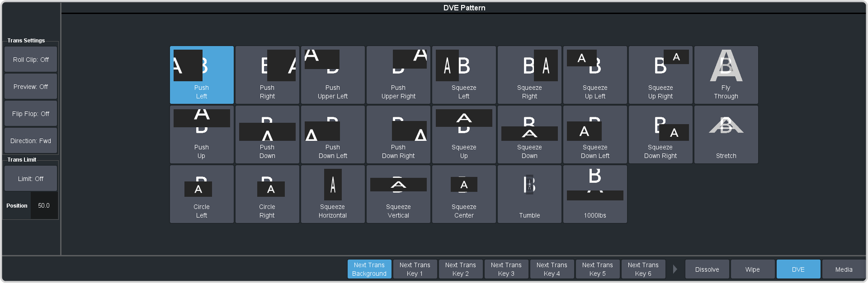Select the 1000lbs pattern
Image resolution: width=868 pixels, height=283 pixels.
595,194
